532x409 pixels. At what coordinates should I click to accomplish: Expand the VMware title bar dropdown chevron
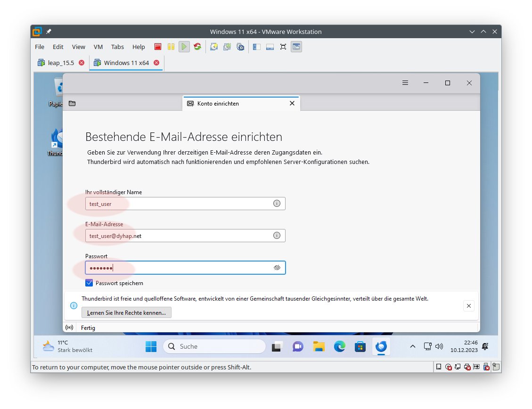tap(473, 32)
